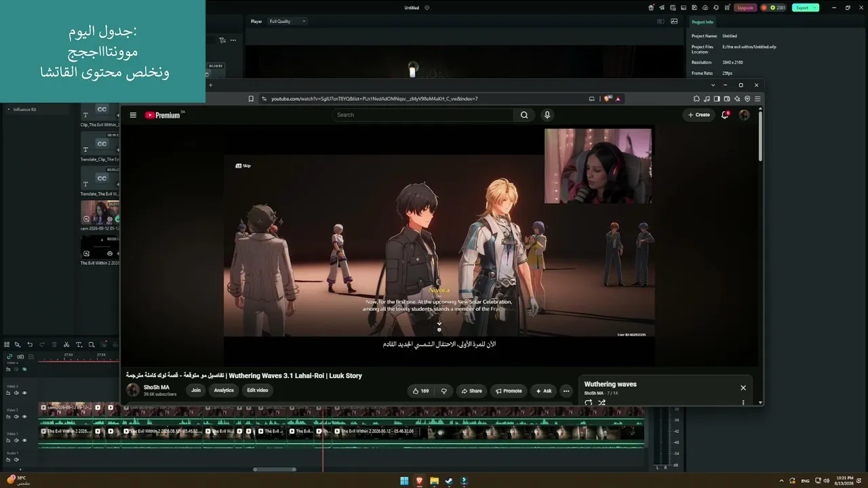Image resolution: width=868 pixels, height=488 pixels.
Task: Toggle visibility of Video 3 track
Action: [x=24, y=393]
